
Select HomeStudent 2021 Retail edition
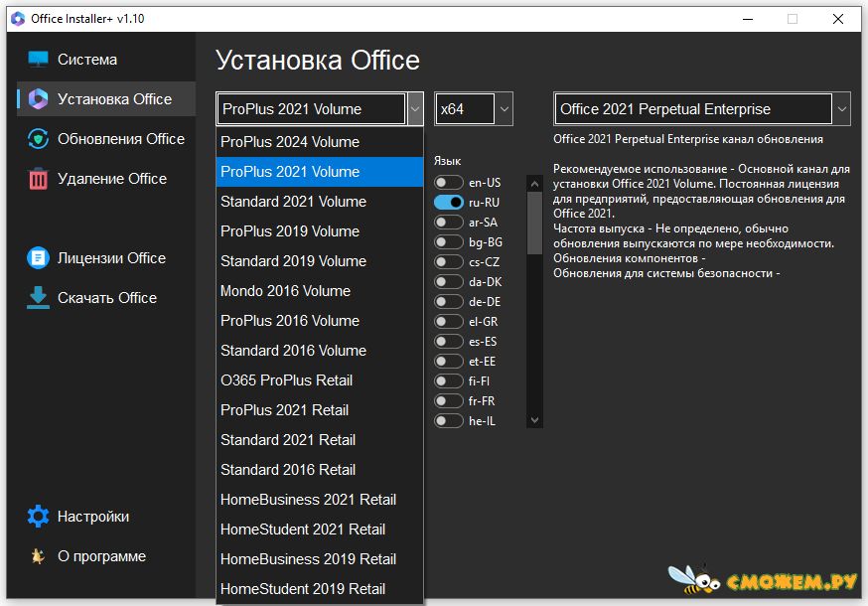coord(320,530)
